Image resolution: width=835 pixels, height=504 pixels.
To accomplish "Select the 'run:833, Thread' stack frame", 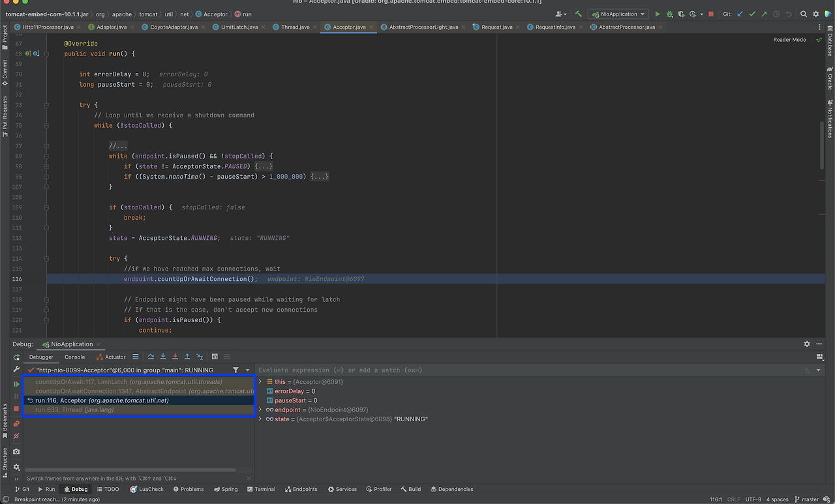I will tap(138, 409).
